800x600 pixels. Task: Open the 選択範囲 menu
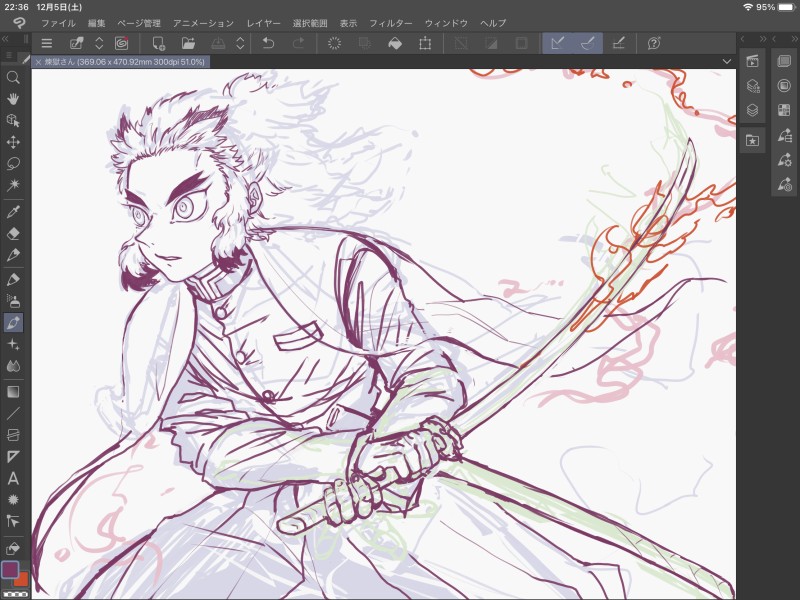pyautogui.click(x=310, y=23)
